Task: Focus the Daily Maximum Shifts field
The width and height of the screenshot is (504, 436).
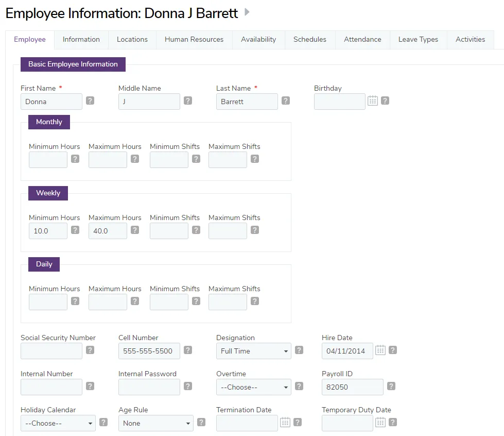Action: pos(228,302)
